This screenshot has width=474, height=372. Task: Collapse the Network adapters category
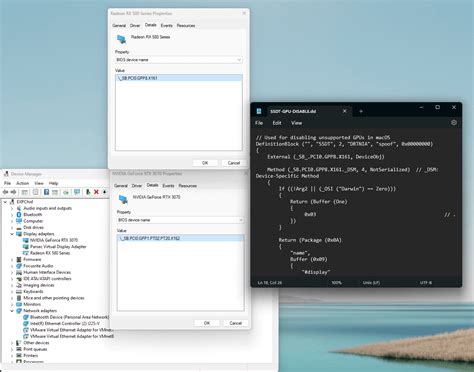[12, 311]
